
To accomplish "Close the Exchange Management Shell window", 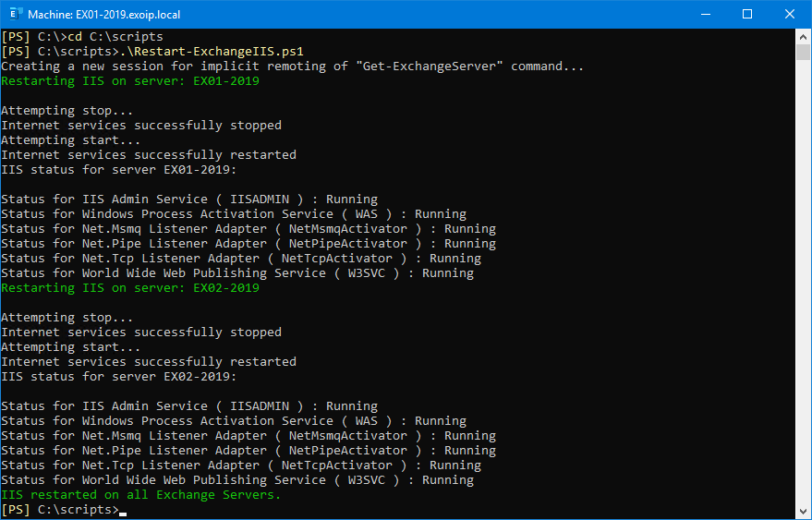I will click(x=789, y=14).
